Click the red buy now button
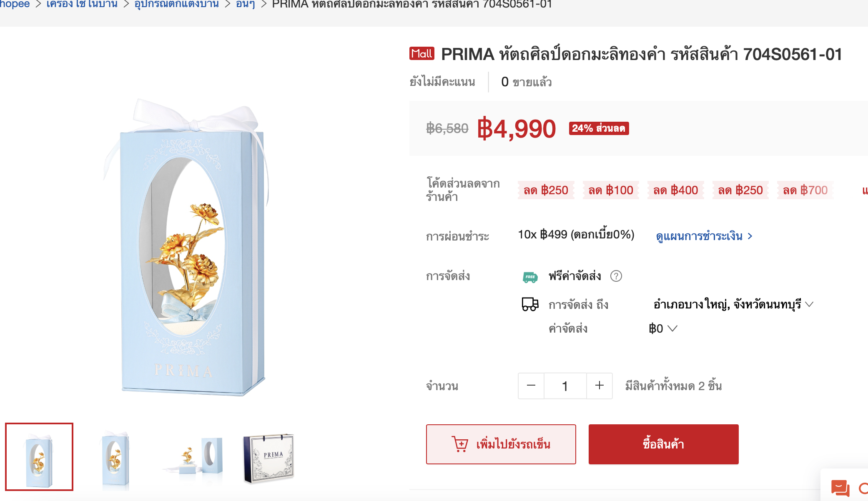 [x=663, y=444]
